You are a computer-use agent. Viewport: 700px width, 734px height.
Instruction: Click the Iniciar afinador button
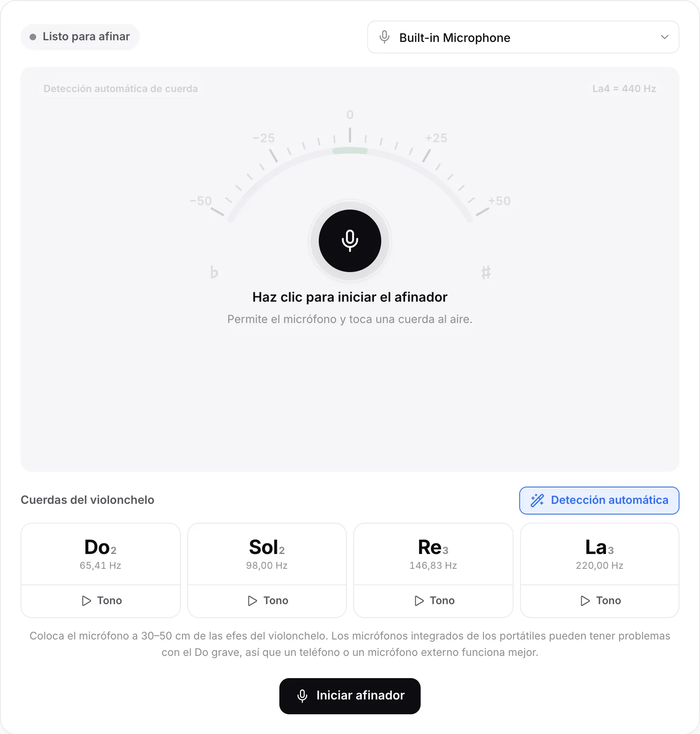(x=350, y=696)
